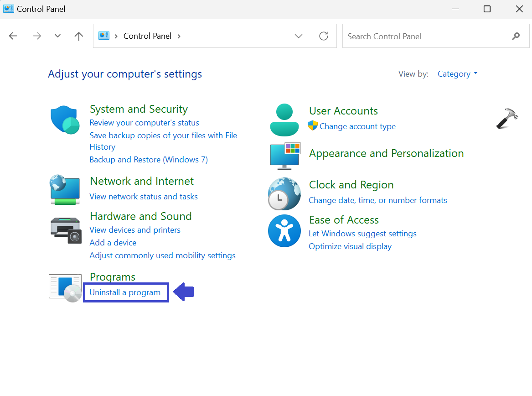The height and width of the screenshot is (396, 532).
Task: Click the Uninstall a program link
Action: pos(125,292)
